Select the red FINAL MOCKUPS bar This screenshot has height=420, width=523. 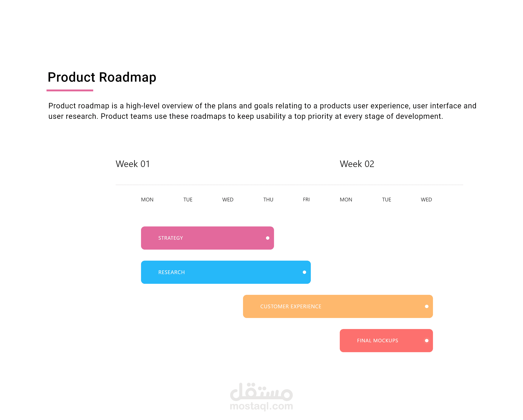coord(386,341)
